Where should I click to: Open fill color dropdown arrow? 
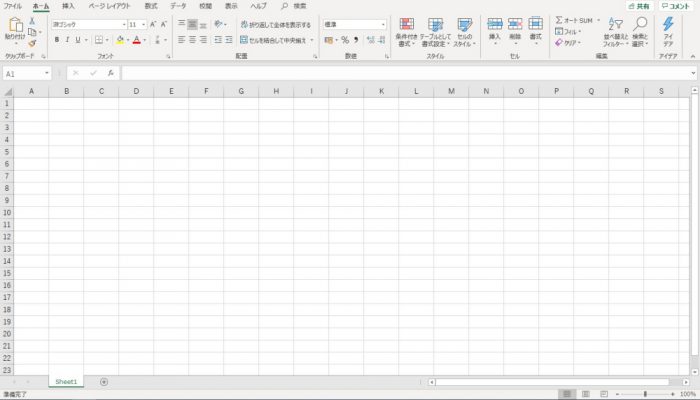click(128, 40)
